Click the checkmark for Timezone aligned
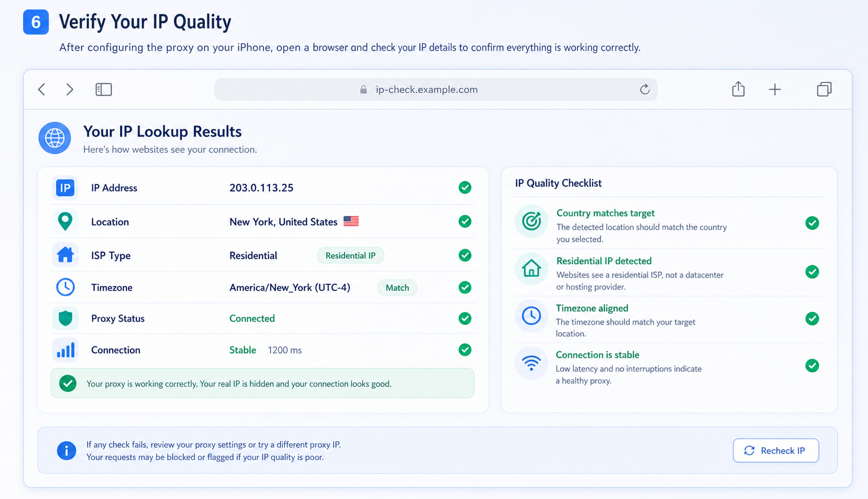The image size is (868, 499). [812, 318]
